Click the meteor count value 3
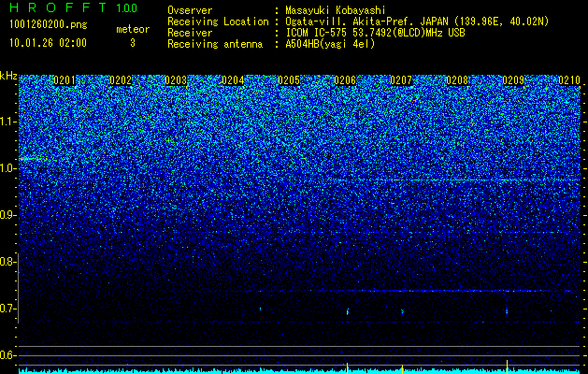This screenshot has width=588, height=374. click(133, 43)
